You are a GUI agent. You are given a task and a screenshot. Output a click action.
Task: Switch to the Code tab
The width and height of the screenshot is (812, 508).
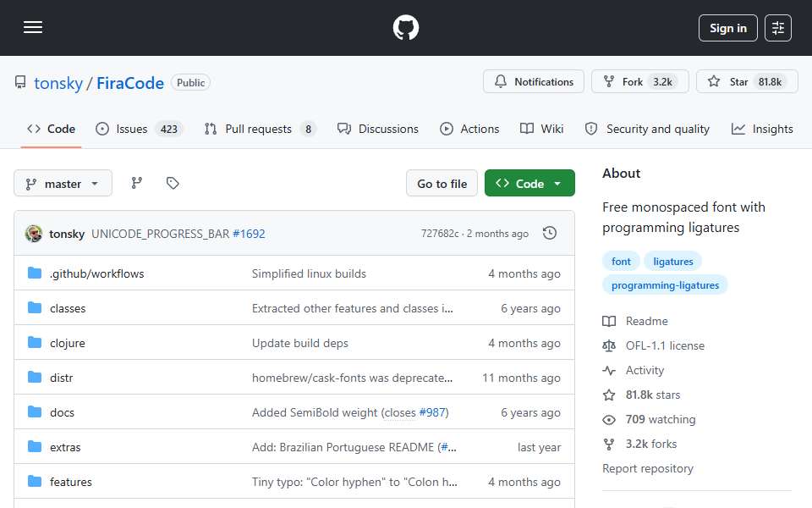[52, 129]
